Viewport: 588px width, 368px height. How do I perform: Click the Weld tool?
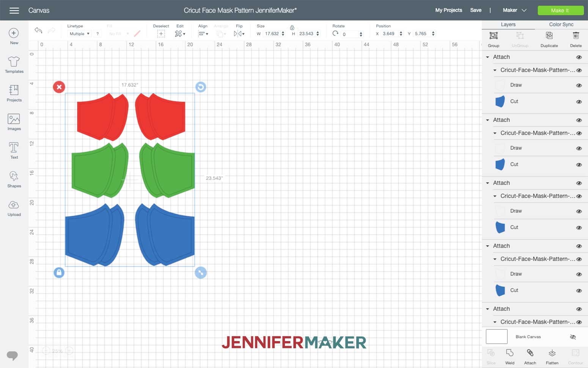[510, 356]
